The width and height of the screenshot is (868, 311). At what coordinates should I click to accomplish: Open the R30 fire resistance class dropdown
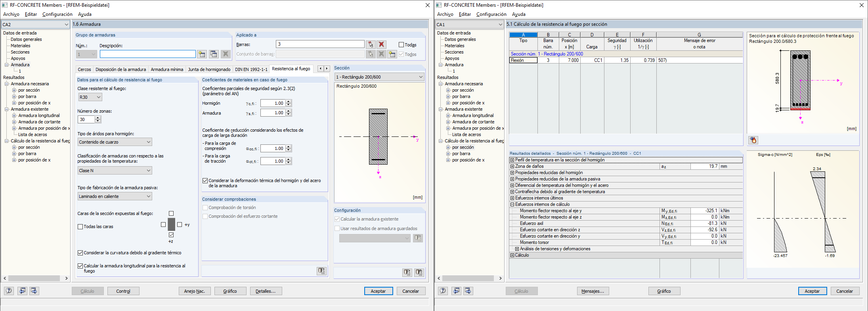point(90,97)
